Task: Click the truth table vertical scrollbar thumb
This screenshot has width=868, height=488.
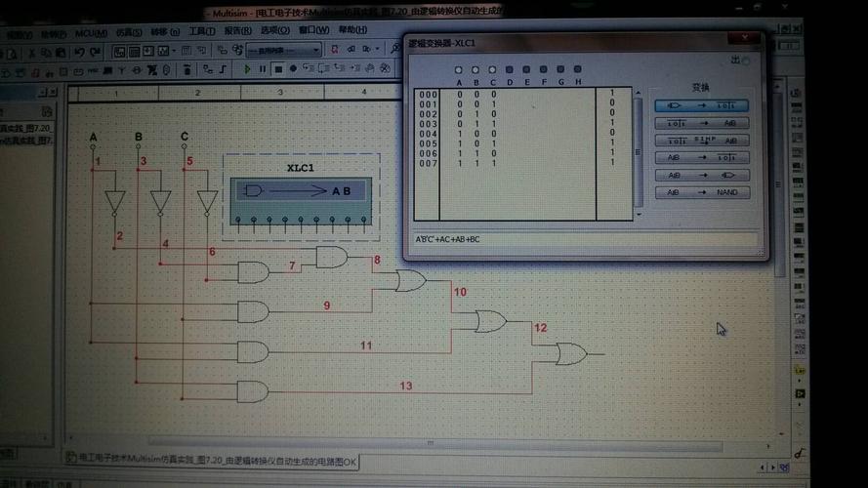Action: click(639, 152)
